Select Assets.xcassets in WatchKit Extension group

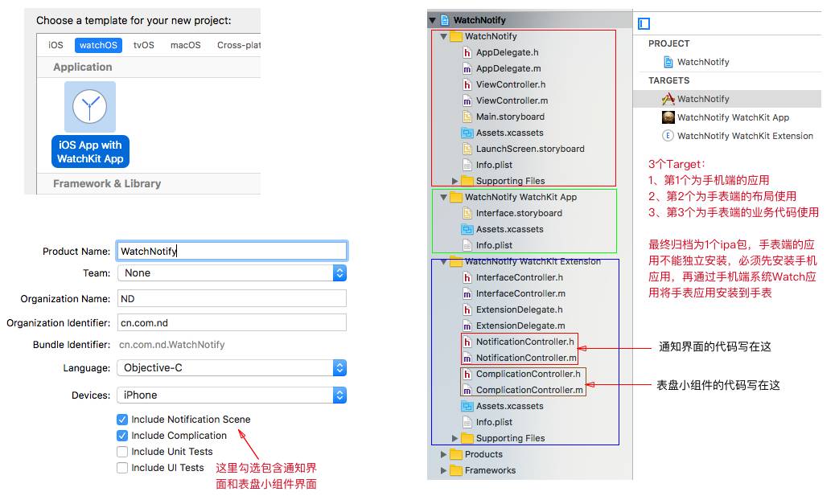click(510, 406)
